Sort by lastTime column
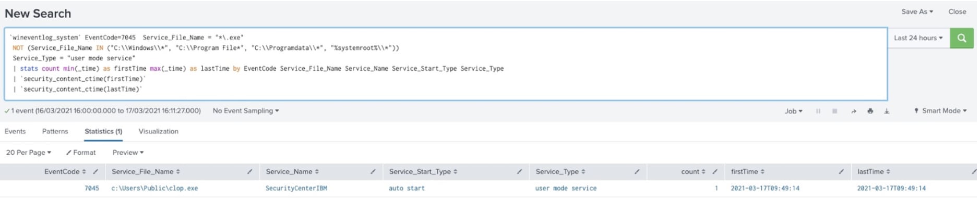Viewport: 980px width, 200px height. [874, 171]
